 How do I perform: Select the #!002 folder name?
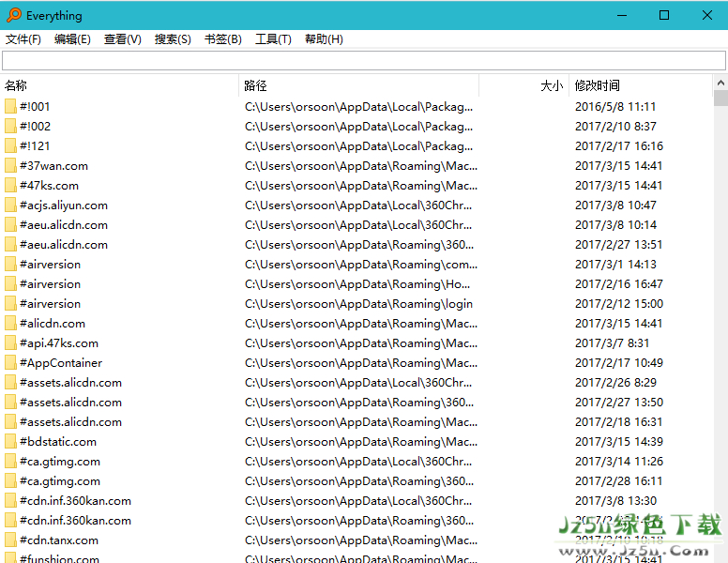[36, 127]
